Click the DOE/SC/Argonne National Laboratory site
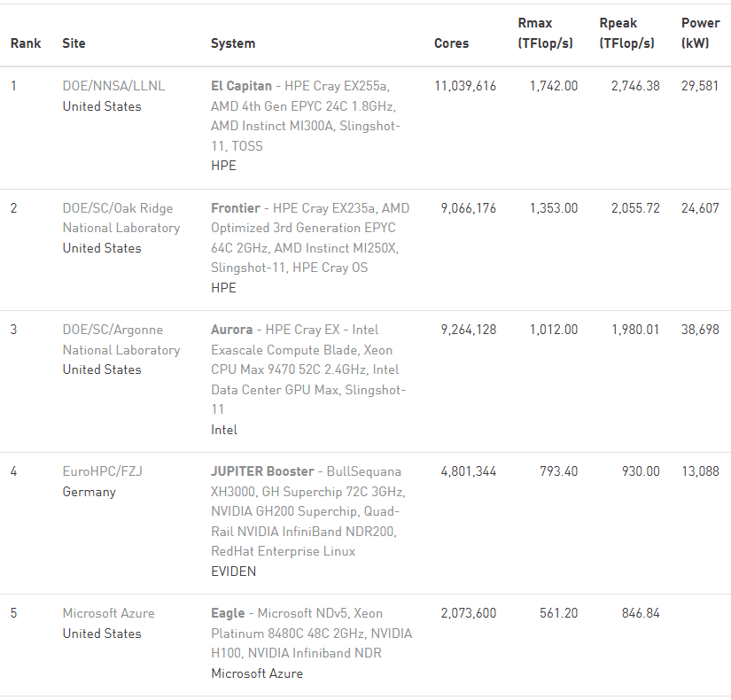Viewport: 731px width, 700px height. coord(121,339)
